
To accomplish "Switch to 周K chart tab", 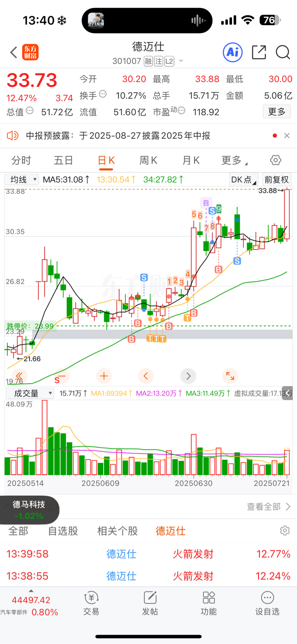I will [148, 160].
